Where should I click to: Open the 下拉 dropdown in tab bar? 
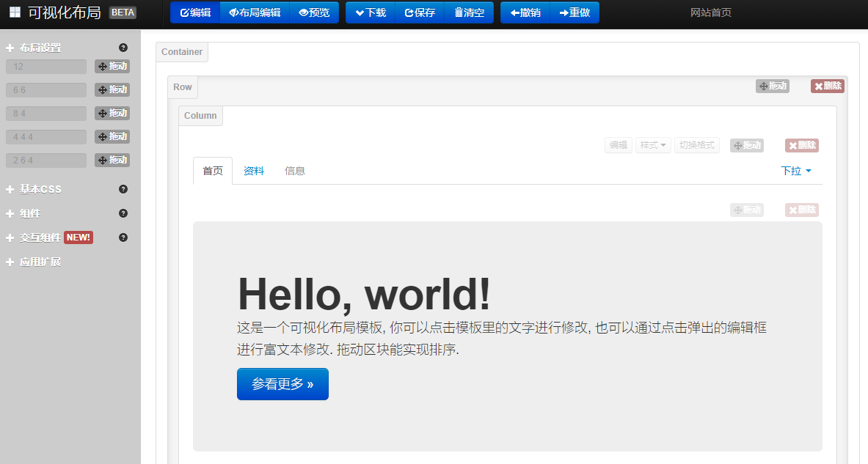pyautogui.click(x=796, y=171)
